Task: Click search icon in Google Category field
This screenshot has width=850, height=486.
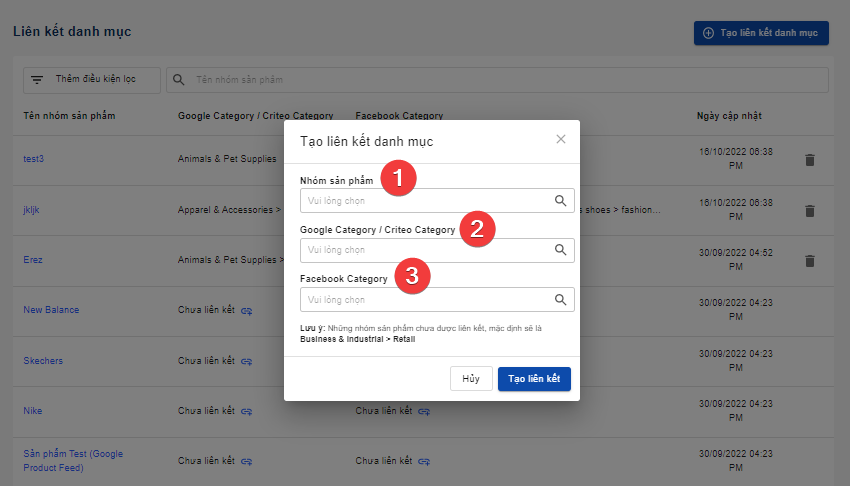Action: click(x=561, y=250)
